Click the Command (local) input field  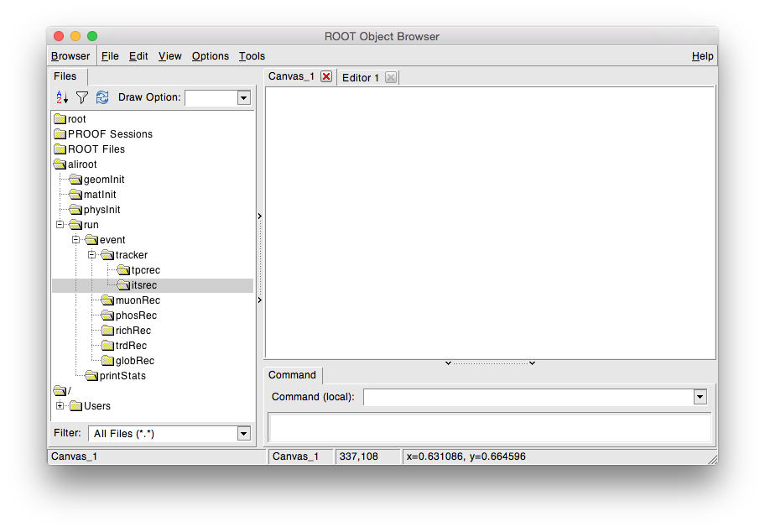tap(528, 397)
